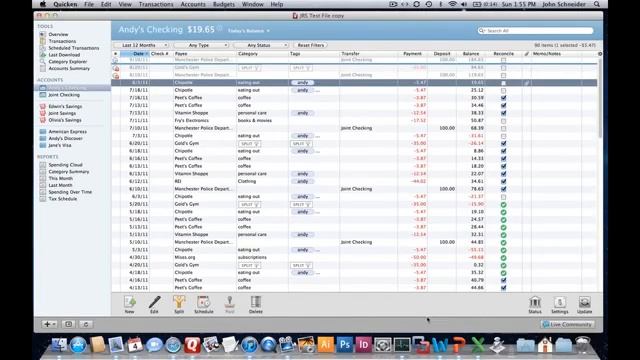
Task: Open category SPLIT dropdown for 6/20/11 Gold's Gym
Action: [x=249, y=144]
